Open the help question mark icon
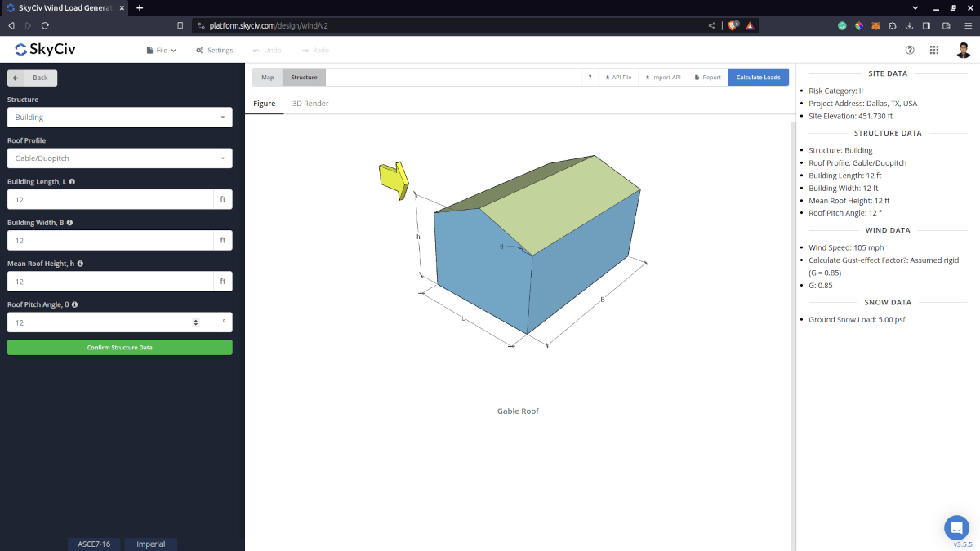Viewport: 980px width, 551px height. [x=910, y=50]
